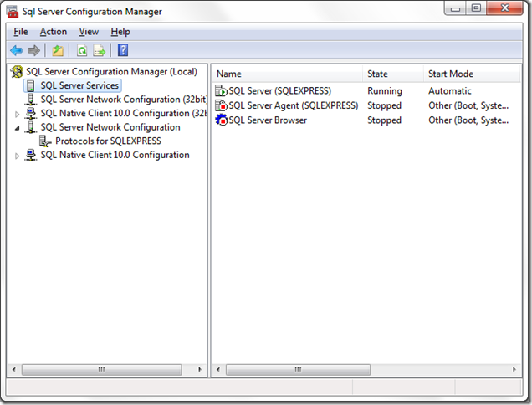Collapse SQL Server Network Configuration node

17,128
